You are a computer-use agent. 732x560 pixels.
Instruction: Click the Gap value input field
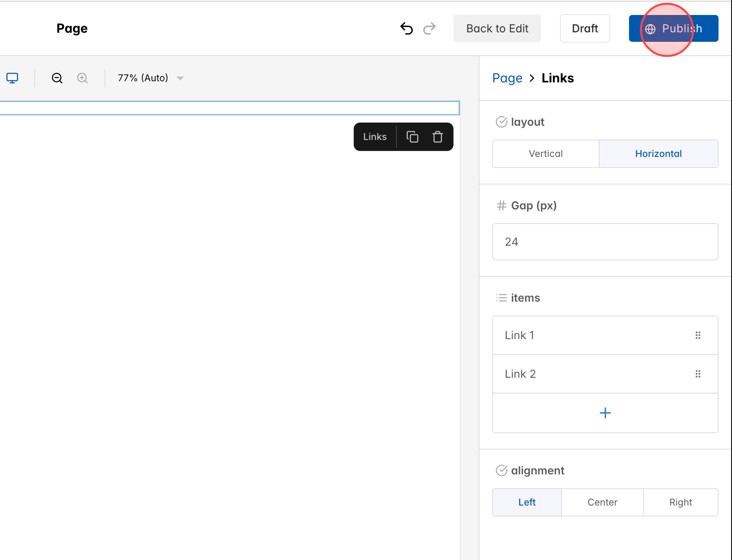coord(605,242)
